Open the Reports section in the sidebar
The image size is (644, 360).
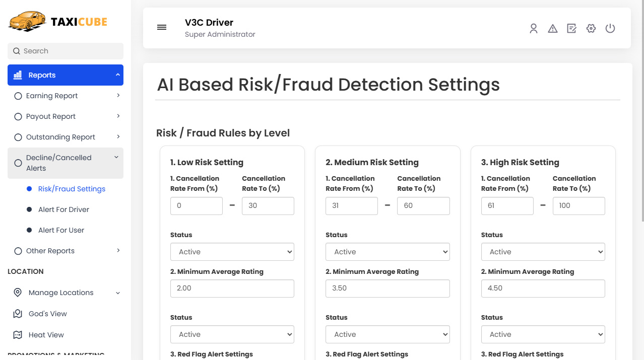click(41, 75)
